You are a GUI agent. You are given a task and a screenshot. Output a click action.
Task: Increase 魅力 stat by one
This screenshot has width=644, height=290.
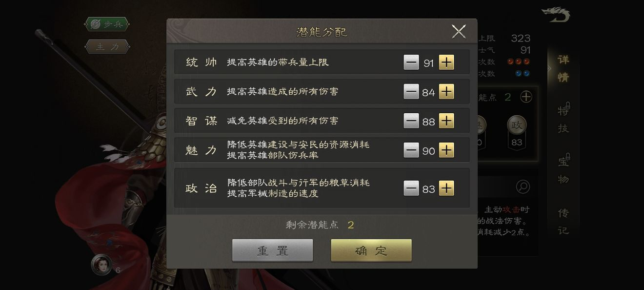446,150
